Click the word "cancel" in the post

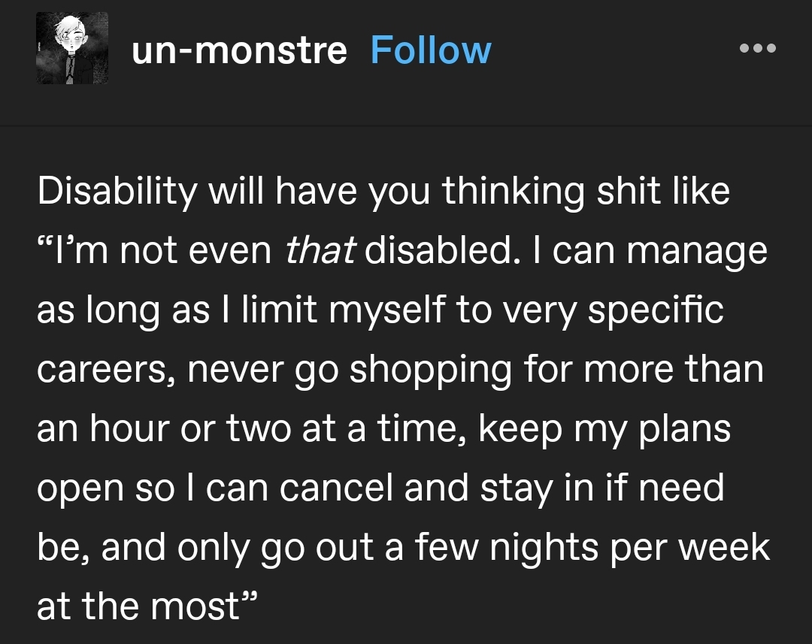(x=338, y=488)
